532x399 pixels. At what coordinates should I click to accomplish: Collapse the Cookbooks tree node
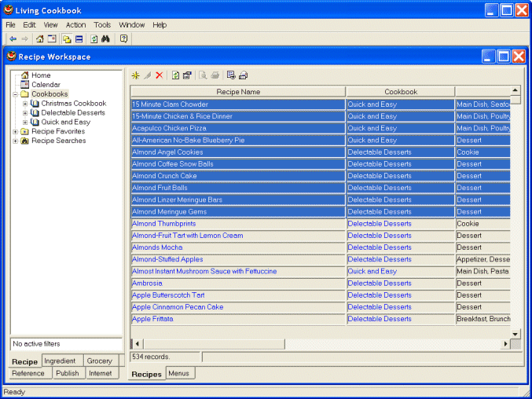pos(15,94)
